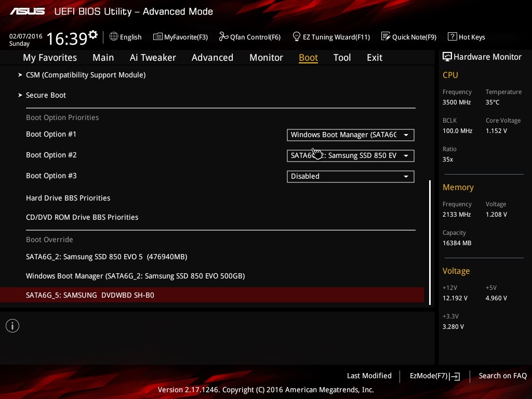Click CPU frequency value 3500 MHz

click(x=456, y=102)
